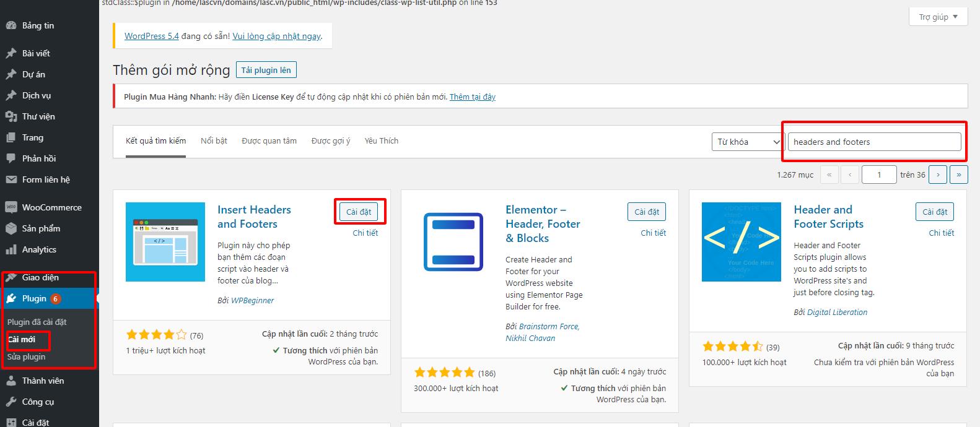The width and height of the screenshot is (980, 427).
Task: Click the Giao diện brush icon
Action: click(11, 277)
